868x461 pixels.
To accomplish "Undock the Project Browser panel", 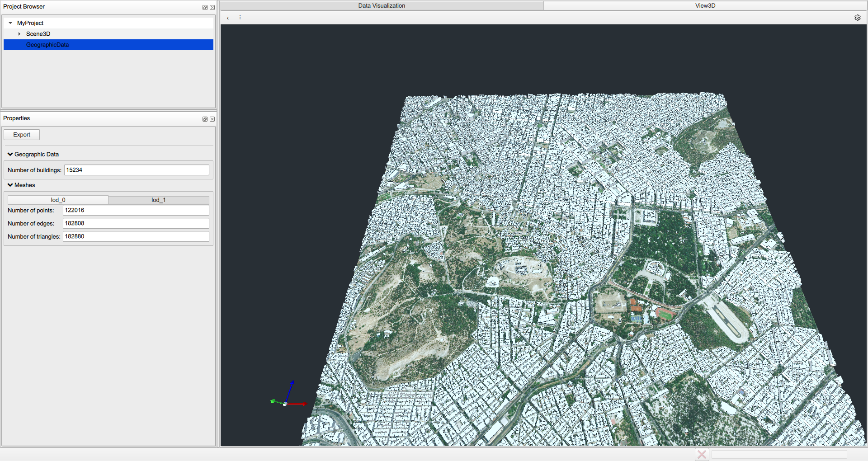I will 205,7.
